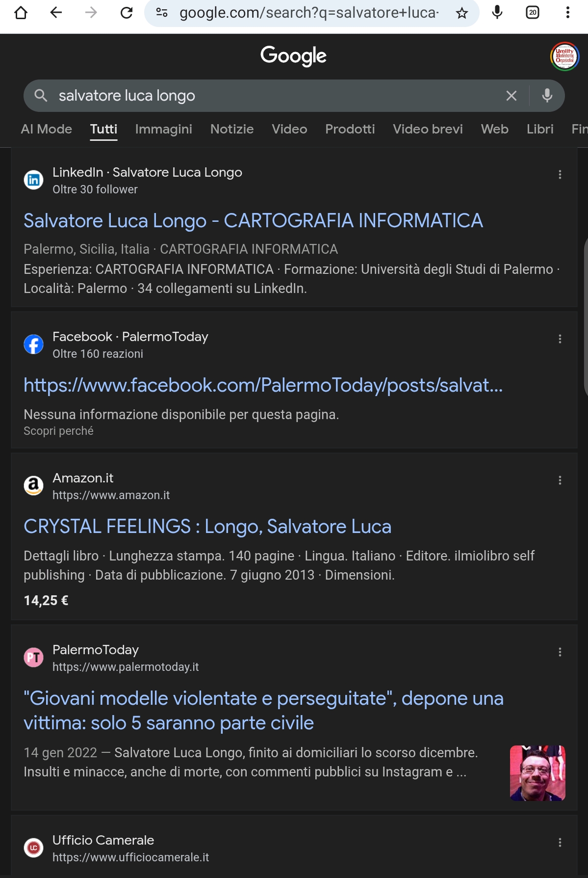Start voice search in the Google search box
The image size is (588, 878).
coord(547,96)
